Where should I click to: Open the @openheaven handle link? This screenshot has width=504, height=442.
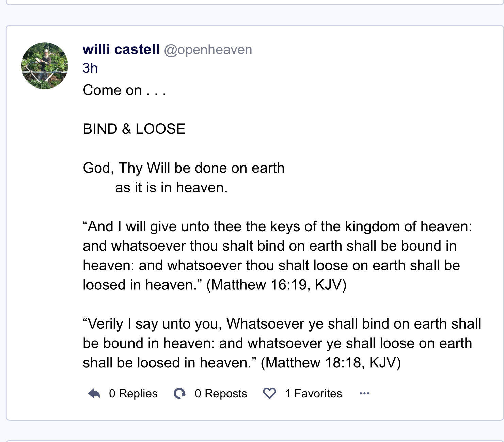[208, 50]
